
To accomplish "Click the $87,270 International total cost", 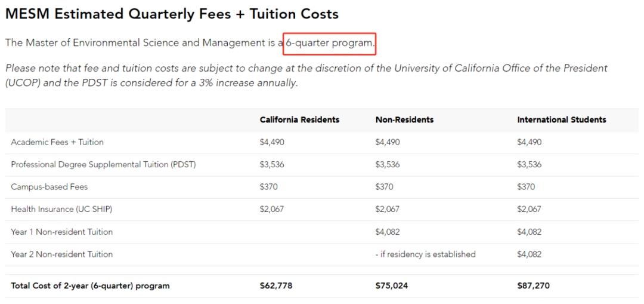I will click(x=534, y=285).
